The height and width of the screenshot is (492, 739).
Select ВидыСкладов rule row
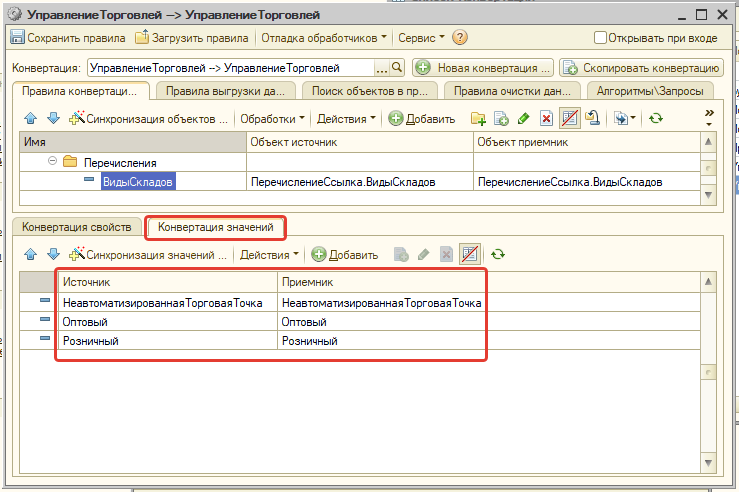[x=138, y=182]
